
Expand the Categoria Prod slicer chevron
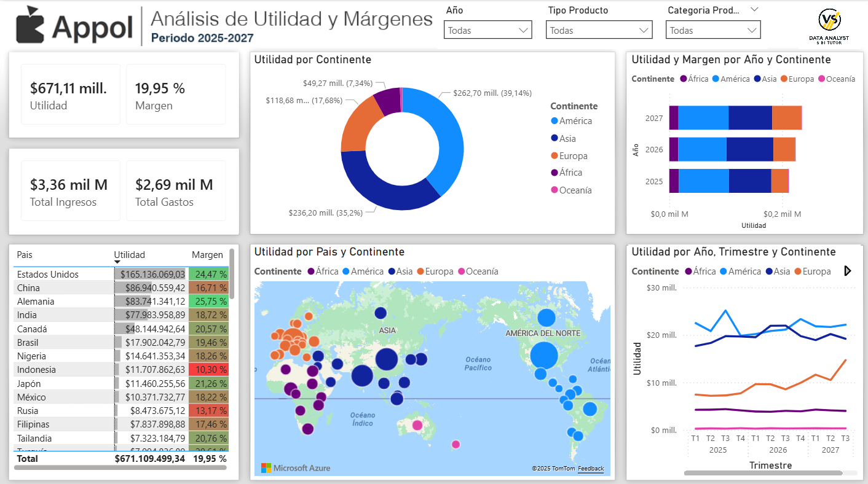click(755, 10)
